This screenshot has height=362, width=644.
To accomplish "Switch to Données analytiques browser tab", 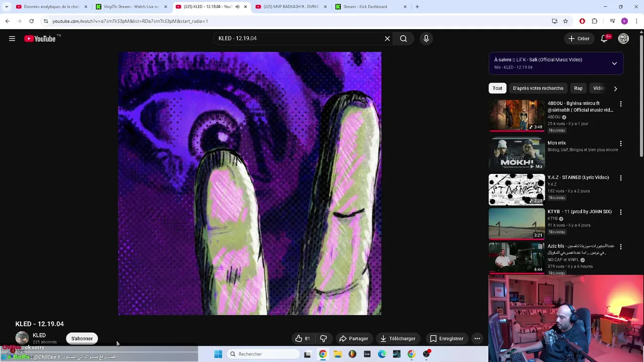I will tap(51, 7).
